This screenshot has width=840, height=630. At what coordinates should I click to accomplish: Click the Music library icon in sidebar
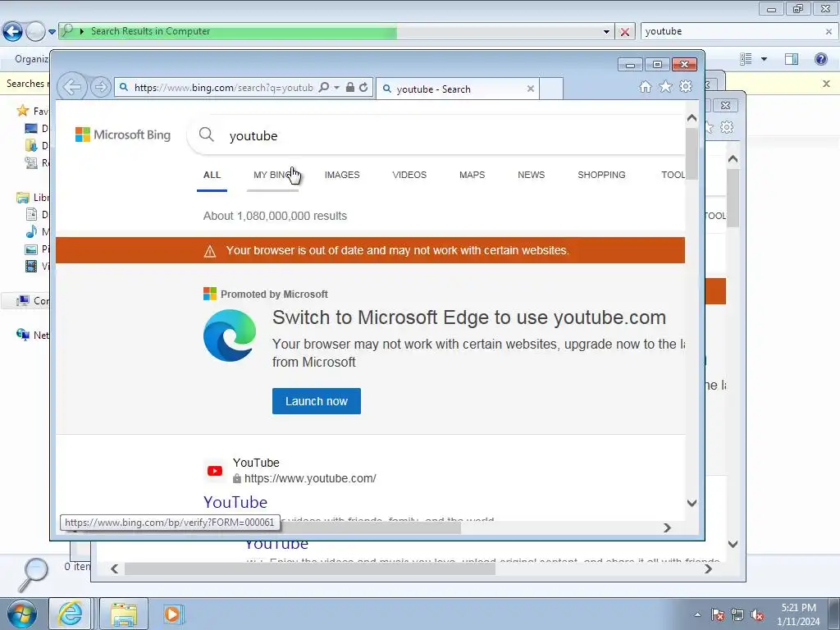pos(32,231)
